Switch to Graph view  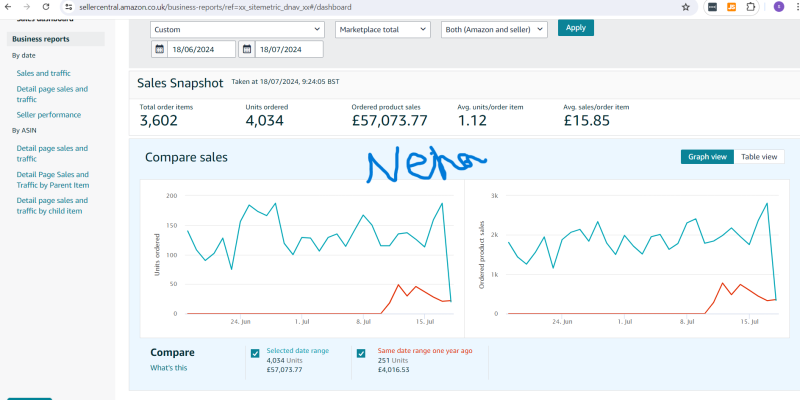click(x=707, y=157)
